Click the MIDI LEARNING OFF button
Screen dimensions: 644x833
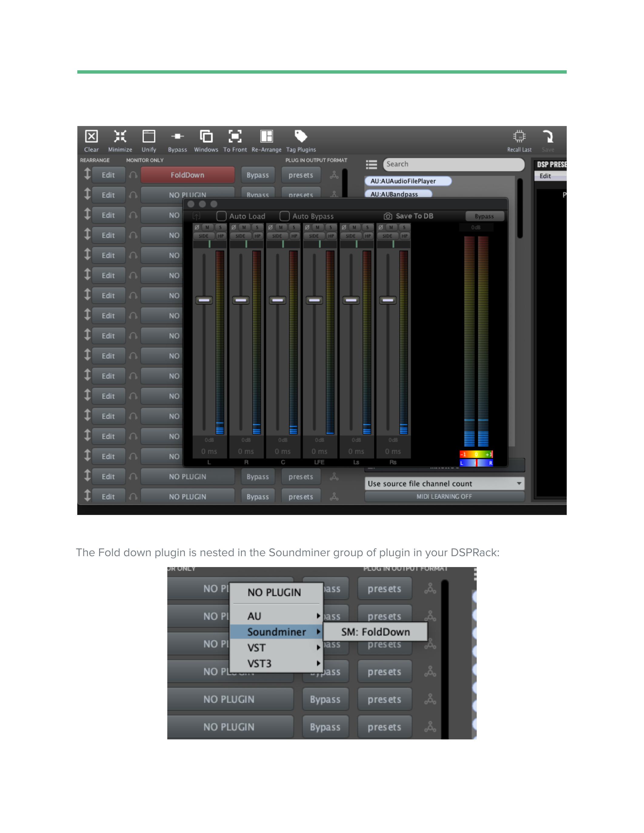(444, 496)
